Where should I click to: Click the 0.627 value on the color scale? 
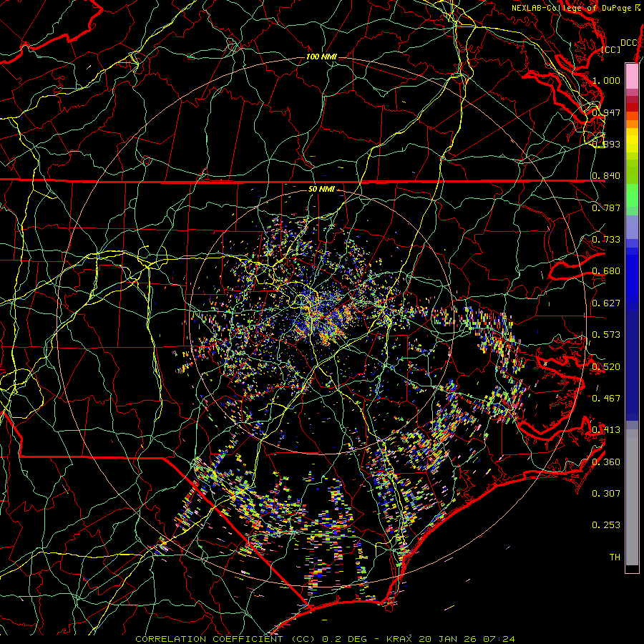pyautogui.click(x=606, y=303)
